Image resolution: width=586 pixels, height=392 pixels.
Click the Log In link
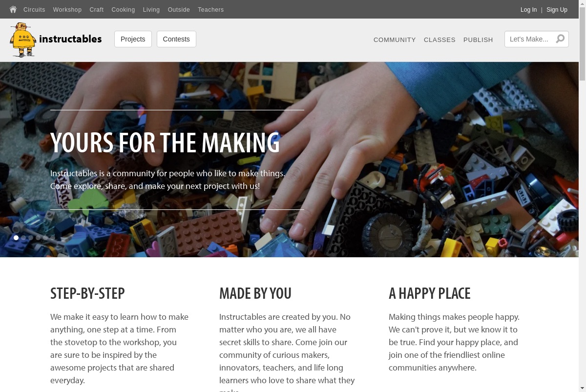point(528,9)
